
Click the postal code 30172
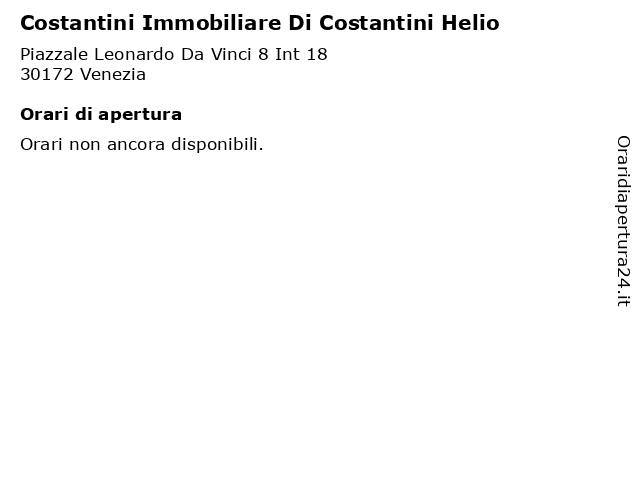coord(47,75)
